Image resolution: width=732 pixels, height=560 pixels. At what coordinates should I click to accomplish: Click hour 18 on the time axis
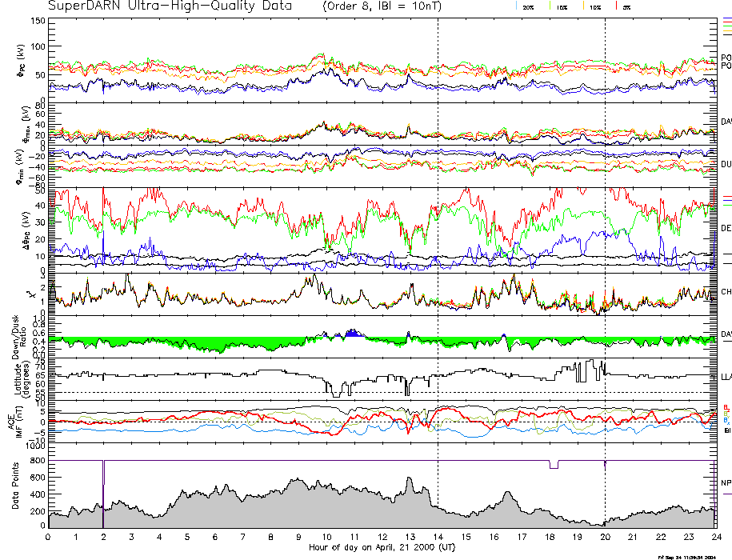pyautogui.click(x=550, y=537)
